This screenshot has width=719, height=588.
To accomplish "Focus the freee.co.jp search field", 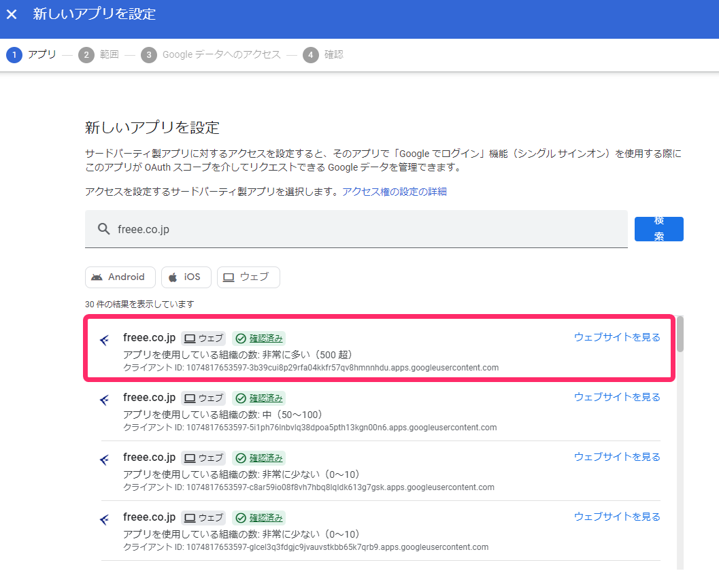I will tap(356, 229).
